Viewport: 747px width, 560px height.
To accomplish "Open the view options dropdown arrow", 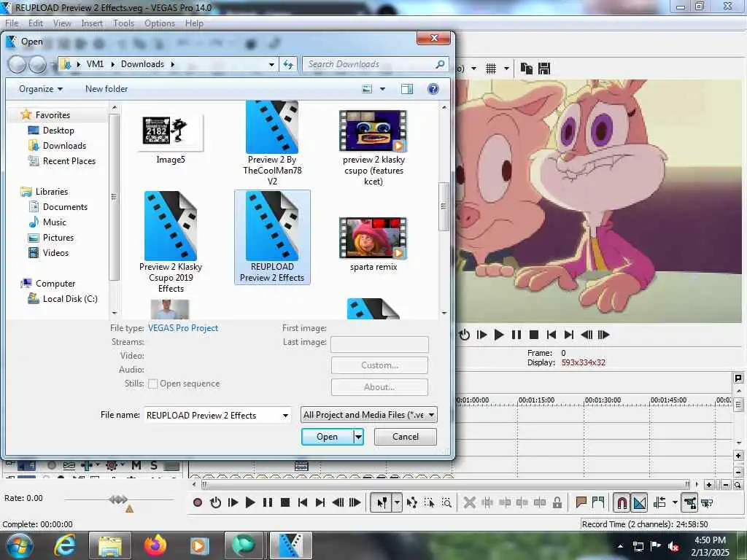I will point(382,89).
